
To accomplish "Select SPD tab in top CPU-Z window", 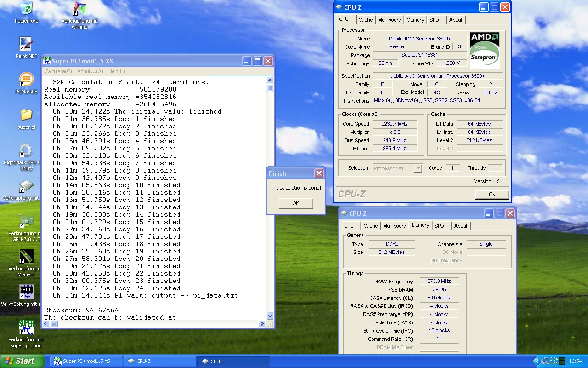I will point(435,20).
